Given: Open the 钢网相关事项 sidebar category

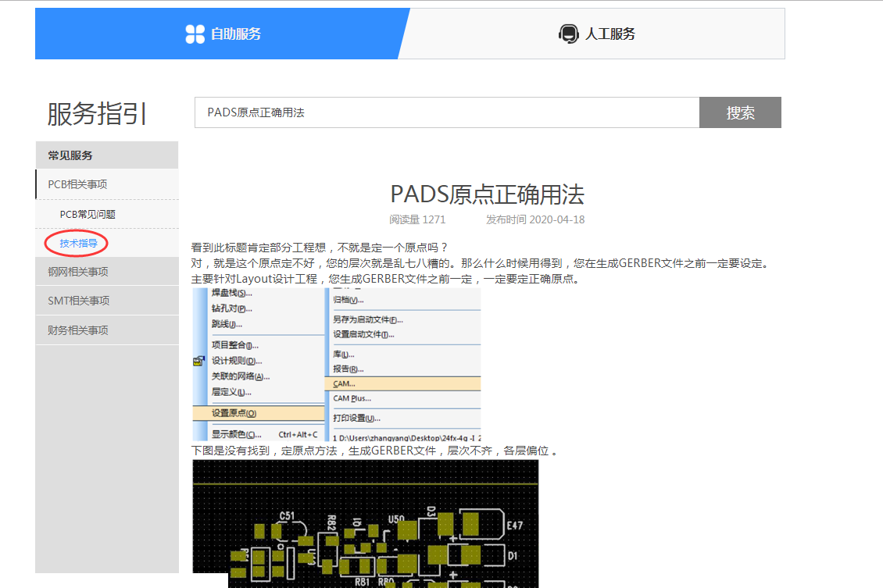Looking at the screenshot, I should point(107,272).
